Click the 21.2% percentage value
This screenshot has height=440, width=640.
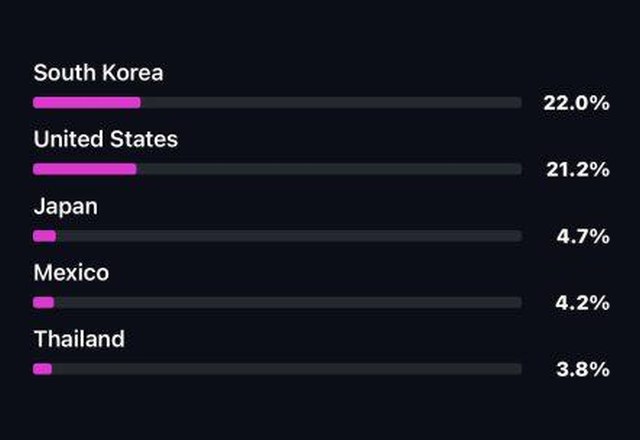[x=578, y=169]
